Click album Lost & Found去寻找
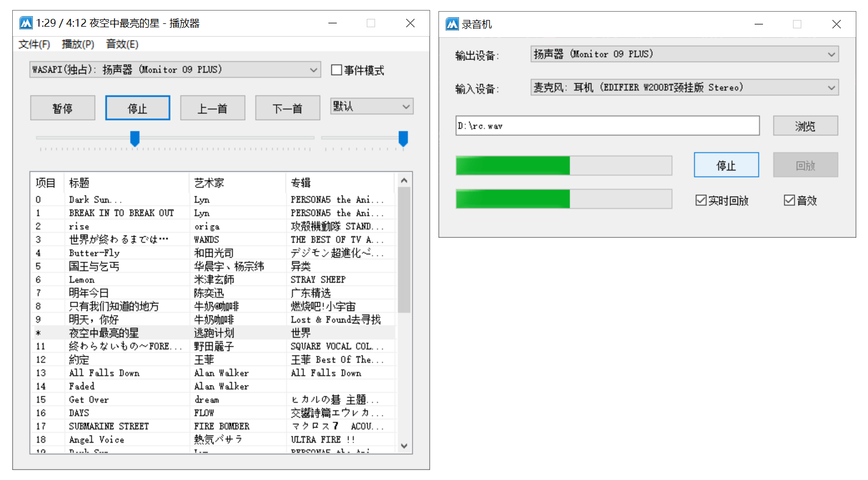 [336, 319]
